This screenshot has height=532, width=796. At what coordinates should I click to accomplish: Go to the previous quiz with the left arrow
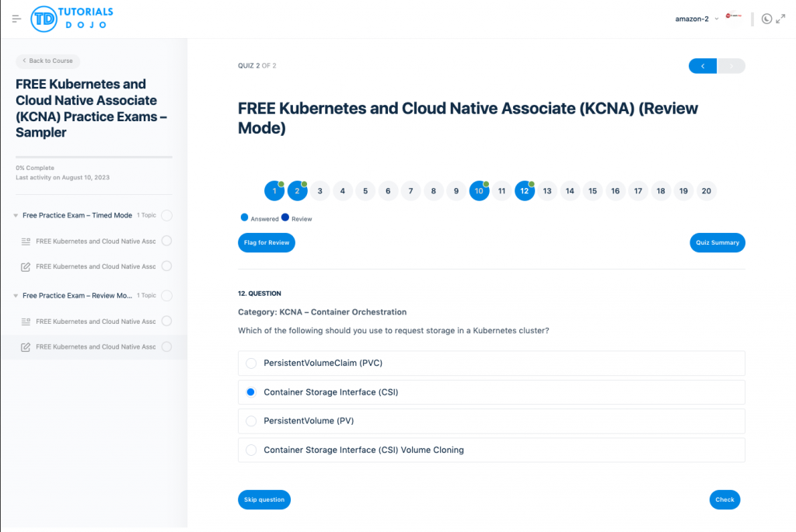(703, 66)
